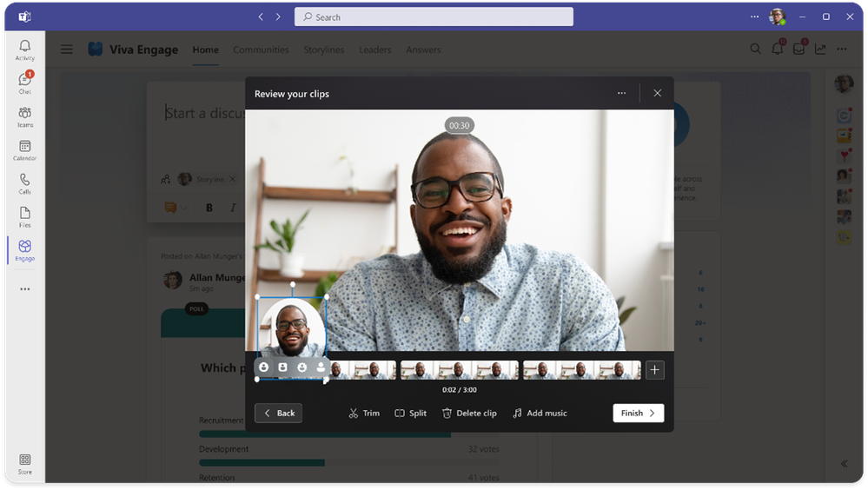Switch to the Home tab
Screen dimensions: 868x490
[205, 50]
